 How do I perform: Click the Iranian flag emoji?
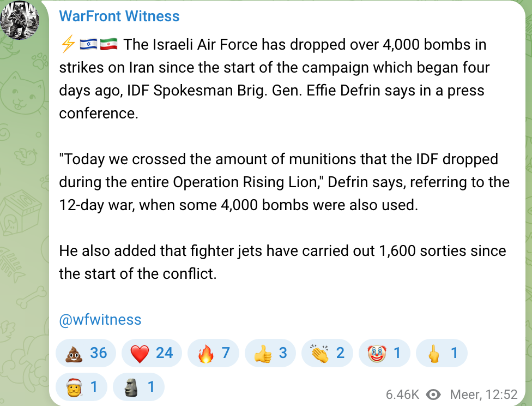pos(109,44)
